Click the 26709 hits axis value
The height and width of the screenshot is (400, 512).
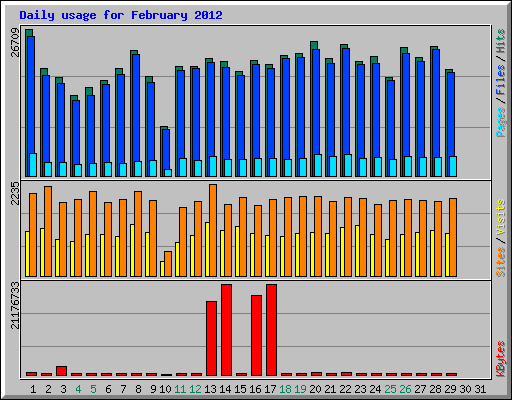[15, 43]
